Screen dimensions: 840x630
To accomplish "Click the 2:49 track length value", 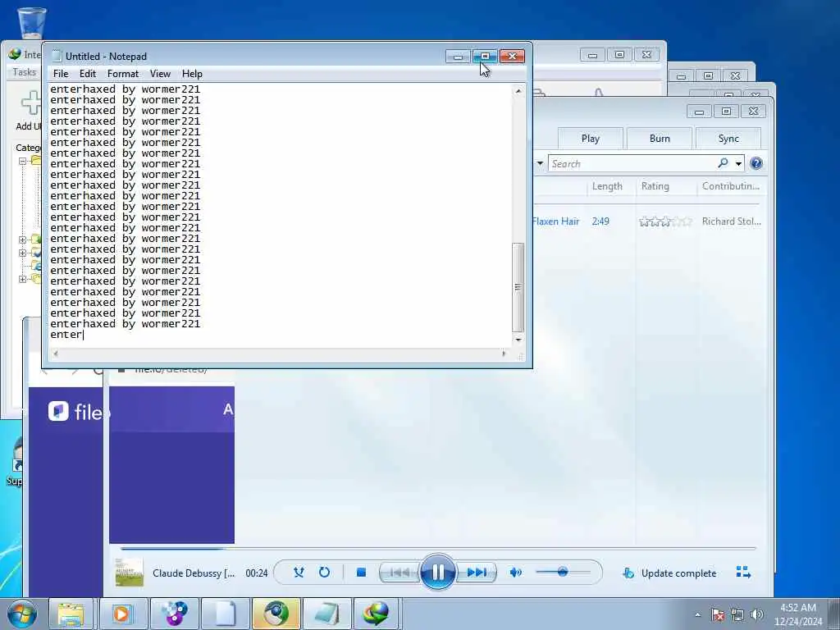I will point(600,221).
